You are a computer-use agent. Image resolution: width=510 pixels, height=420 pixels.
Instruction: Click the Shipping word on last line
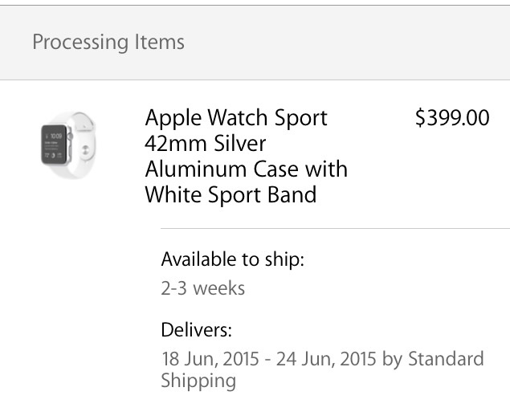point(198,381)
